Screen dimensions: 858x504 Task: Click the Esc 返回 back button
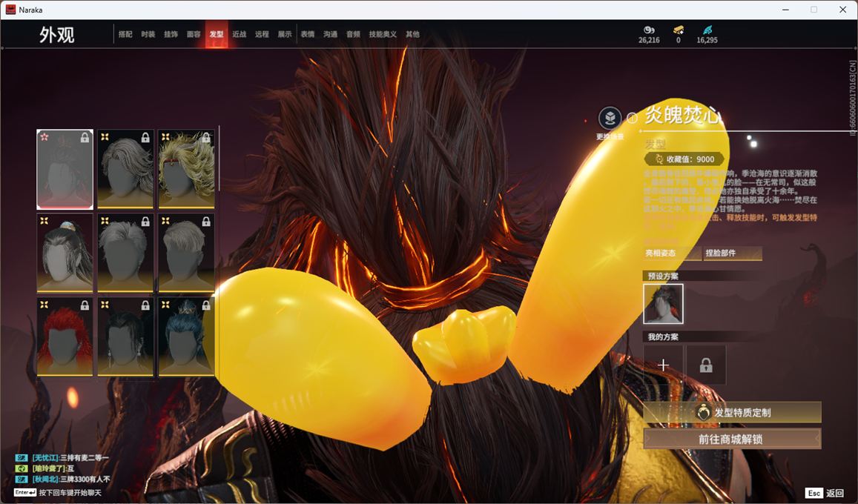825,493
